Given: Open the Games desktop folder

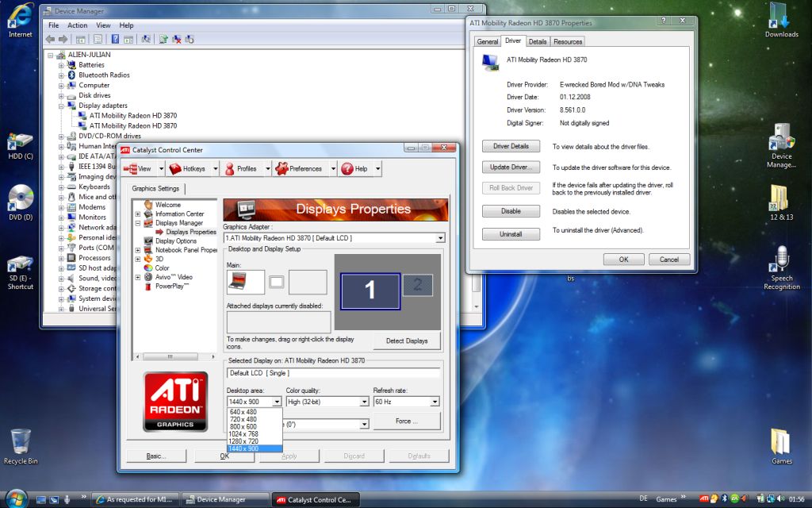Looking at the screenshot, I should [x=781, y=446].
